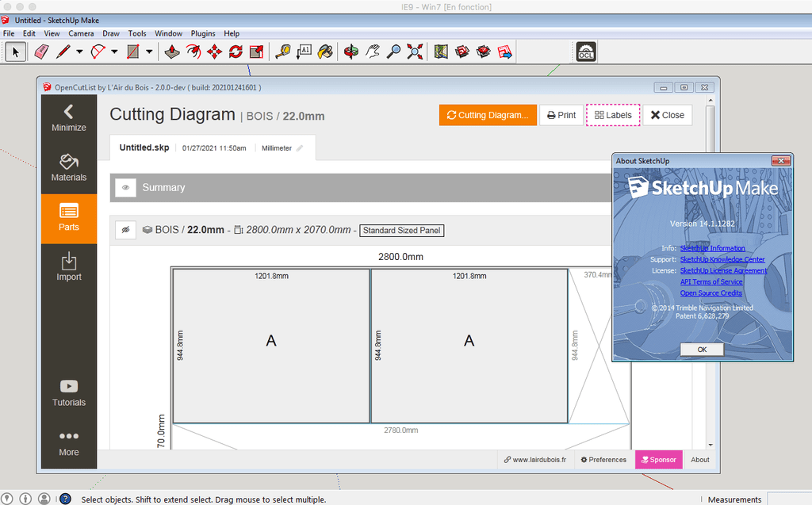812x505 pixels.
Task: Click the Labels button
Action: coord(613,115)
